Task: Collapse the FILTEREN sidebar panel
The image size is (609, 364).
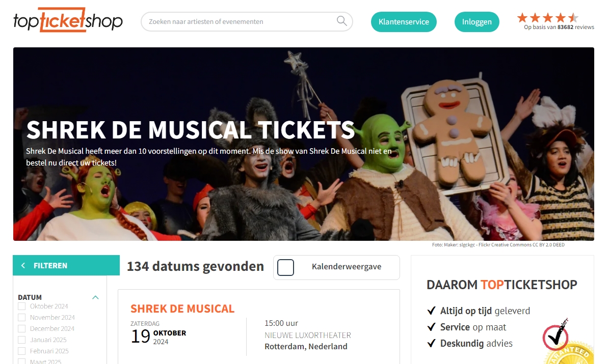Action: click(66, 265)
